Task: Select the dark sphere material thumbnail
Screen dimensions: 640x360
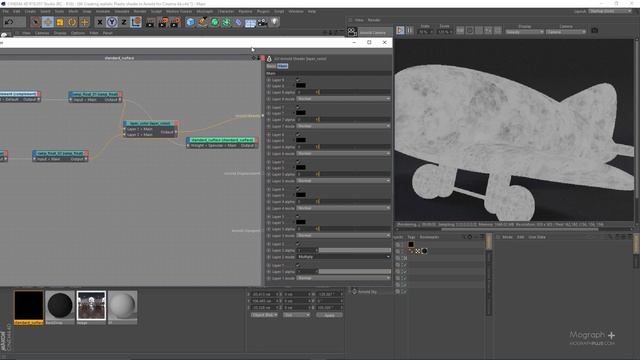Action: point(60,306)
